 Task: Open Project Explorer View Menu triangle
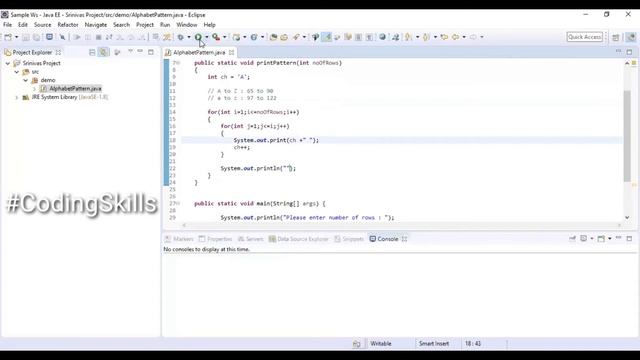(130, 51)
